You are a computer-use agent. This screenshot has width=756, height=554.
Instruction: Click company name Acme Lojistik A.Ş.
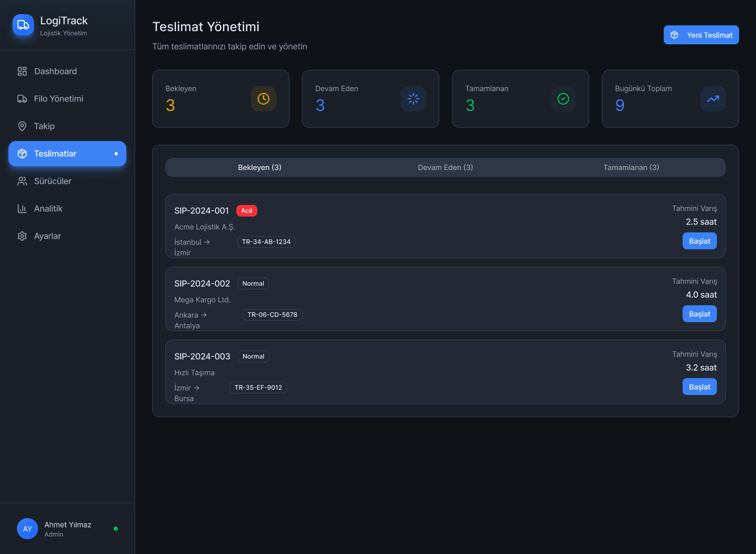coord(205,227)
